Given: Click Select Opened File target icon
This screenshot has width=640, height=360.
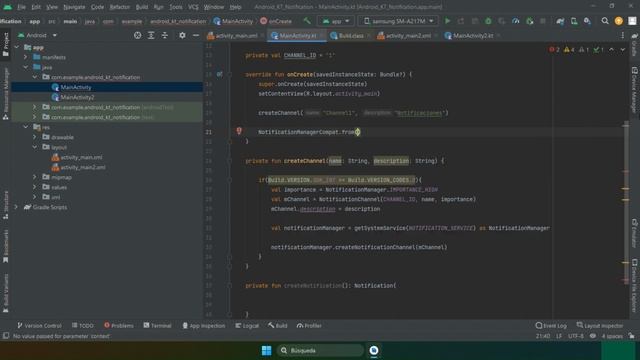Looking at the screenshot, I should (138, 36).
